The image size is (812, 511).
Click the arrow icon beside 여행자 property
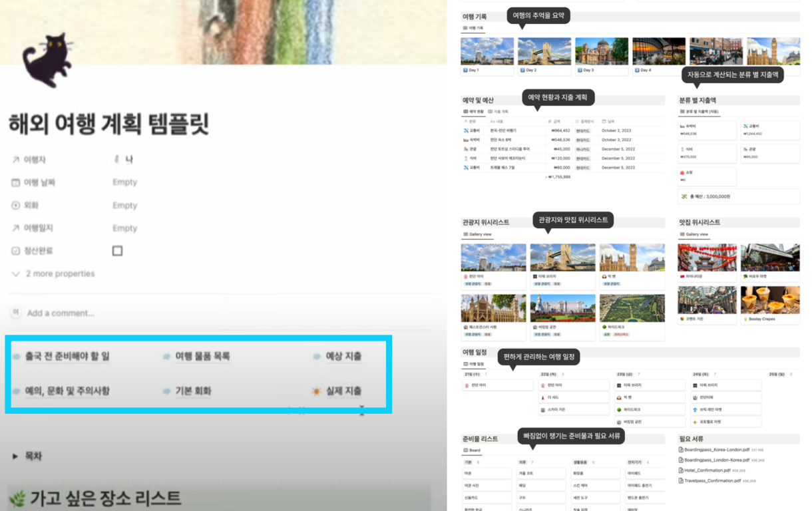[16, 160]
